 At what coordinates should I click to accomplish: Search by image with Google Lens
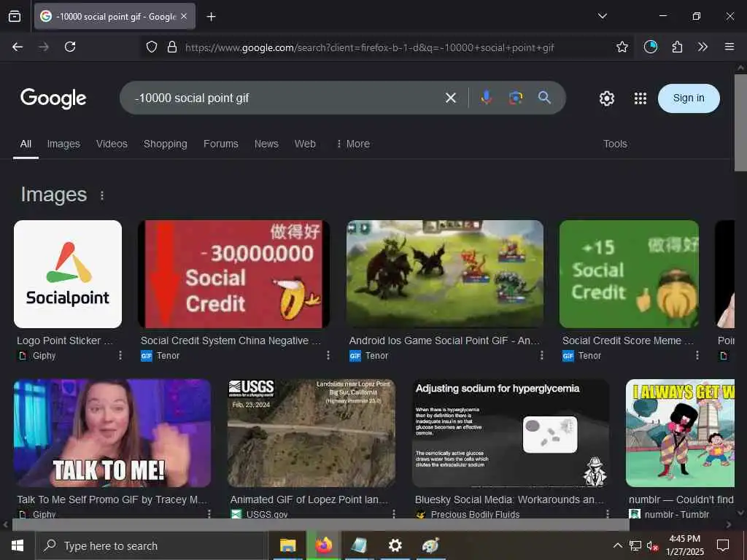pyautogui.click(x=516, y=98)
